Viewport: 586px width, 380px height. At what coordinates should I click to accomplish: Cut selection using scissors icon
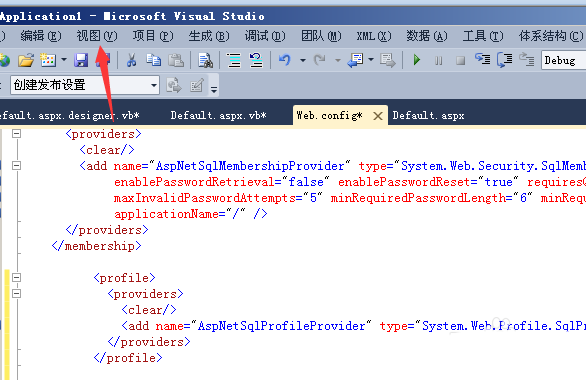(131, 60)
